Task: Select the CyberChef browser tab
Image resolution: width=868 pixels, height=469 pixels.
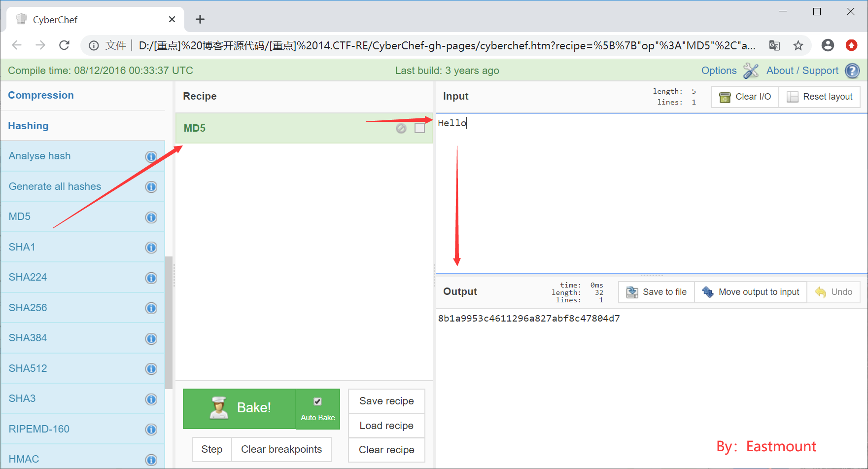Action: (x=95, y=19)
